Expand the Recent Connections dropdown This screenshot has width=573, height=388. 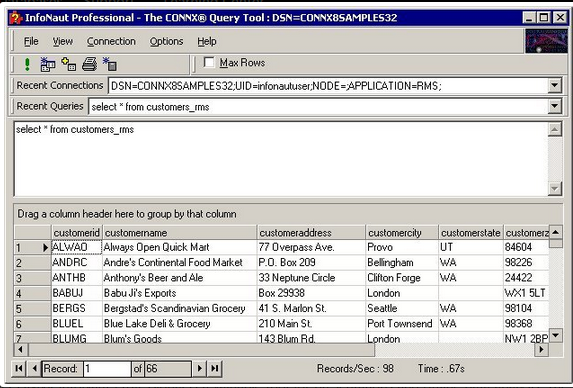[x=554, y=85]
